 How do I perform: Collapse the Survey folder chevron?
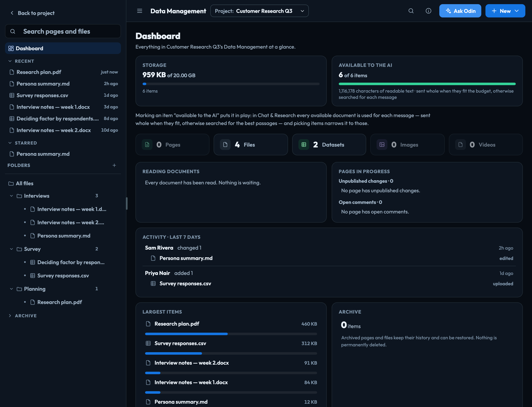point(11,249)
